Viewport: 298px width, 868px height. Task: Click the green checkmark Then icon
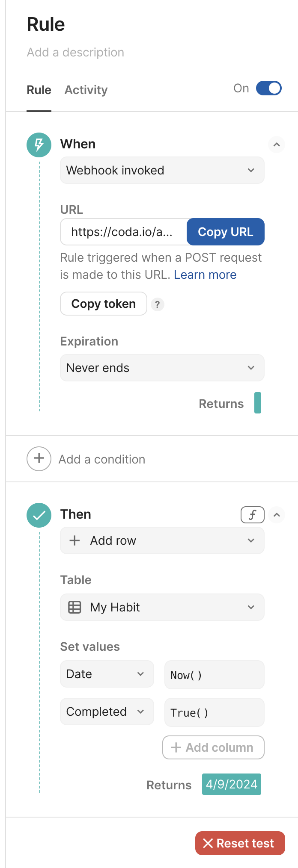(39, 515)
